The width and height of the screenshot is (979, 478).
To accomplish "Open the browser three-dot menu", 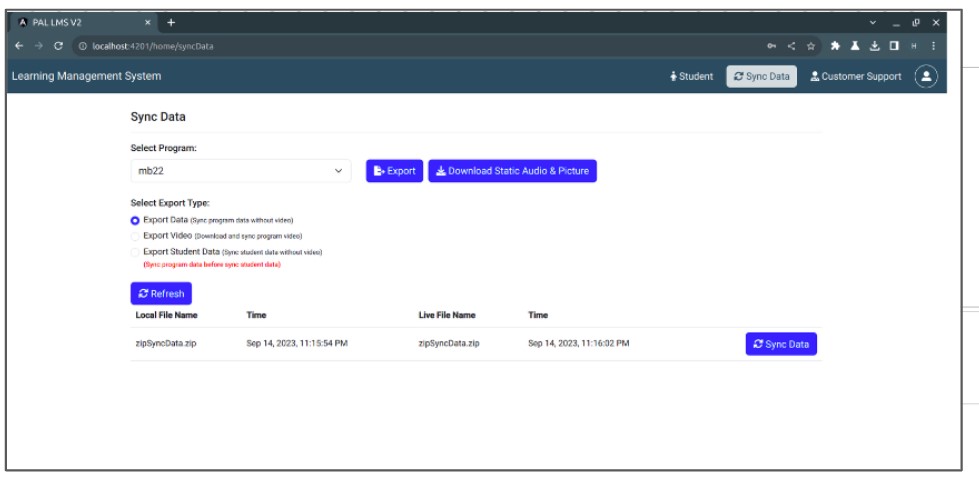I will tap(933, 46).
